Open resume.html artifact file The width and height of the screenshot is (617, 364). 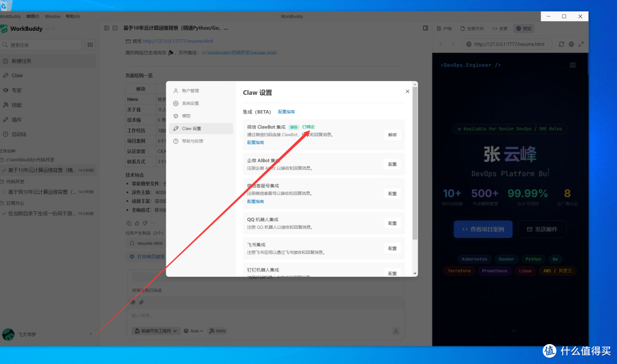[146, 243]
